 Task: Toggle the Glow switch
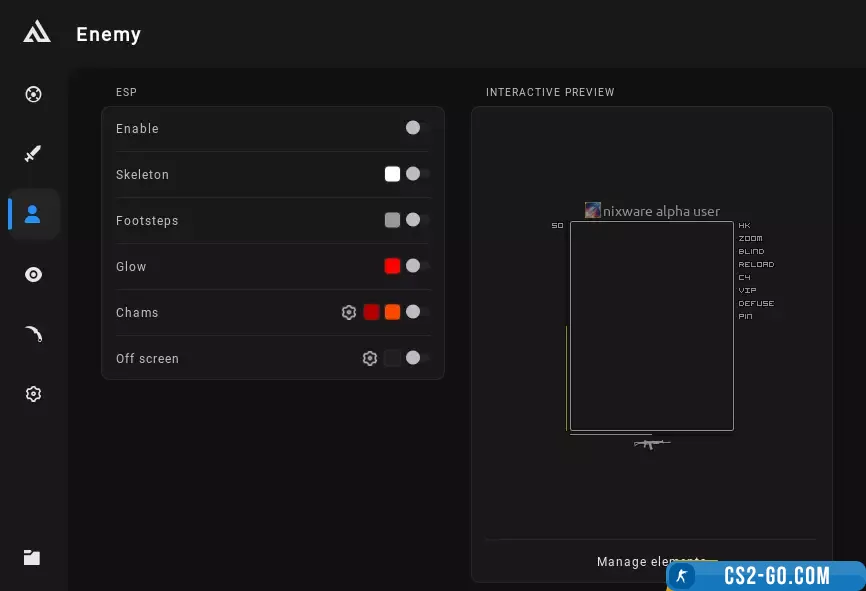click(417, 266)
